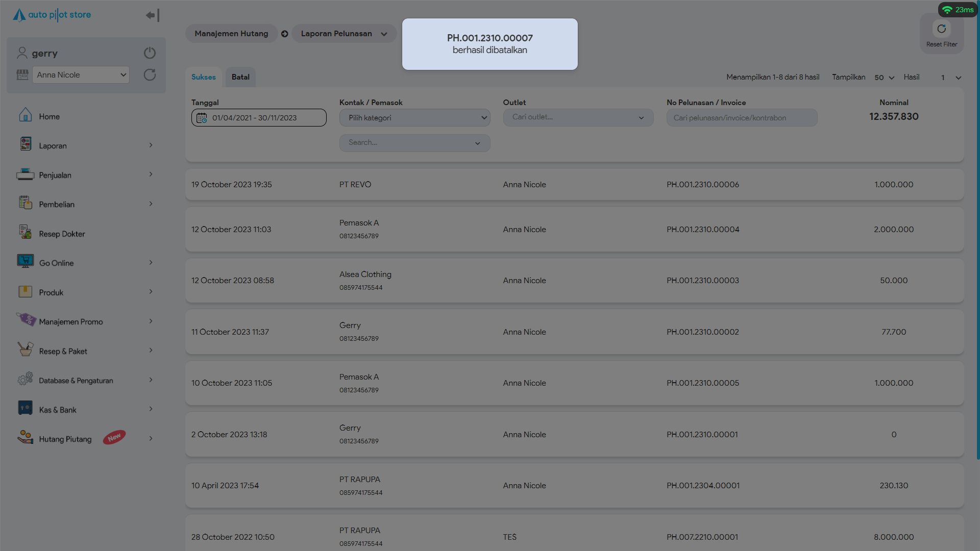Open Resep Dokter in sidebar
The image size is (980, 551).
coord(62,234)
